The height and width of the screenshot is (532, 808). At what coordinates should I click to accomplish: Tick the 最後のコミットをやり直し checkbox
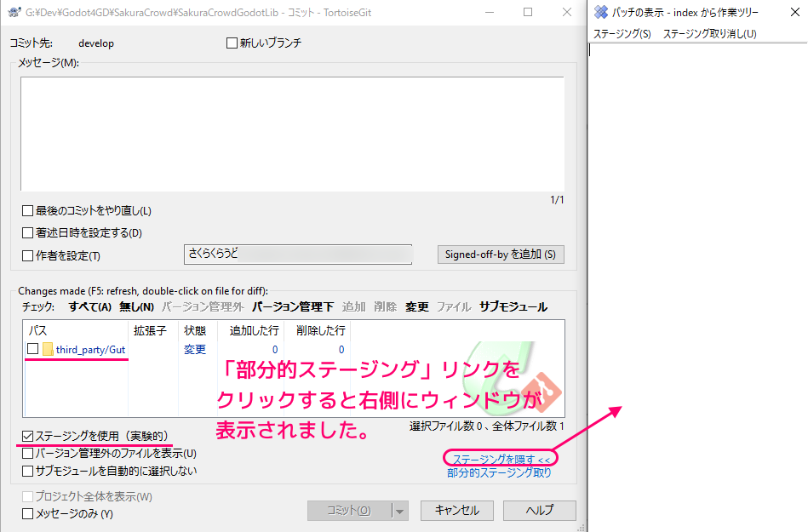(28, 210)
